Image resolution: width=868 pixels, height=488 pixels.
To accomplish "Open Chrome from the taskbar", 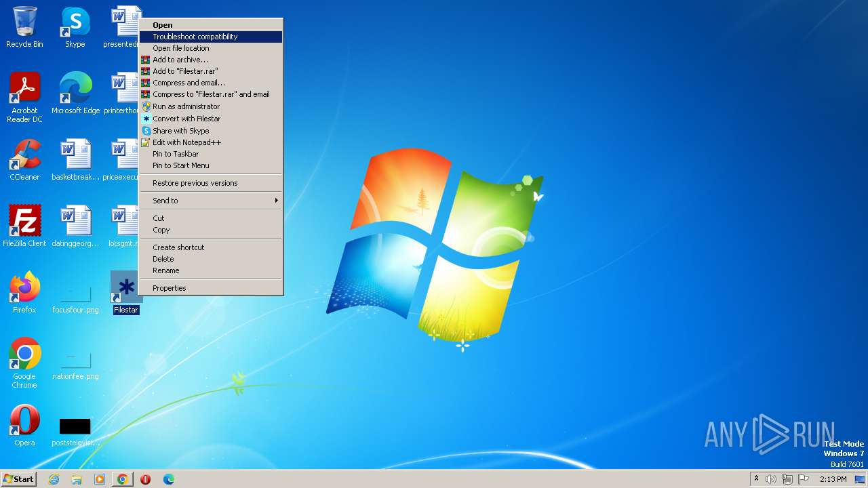I will (123, 479).
